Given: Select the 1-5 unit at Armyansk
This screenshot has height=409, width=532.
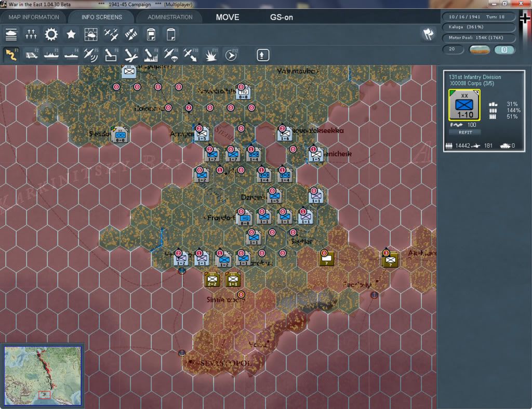Looking at the screenshot, I should [202, 134].
